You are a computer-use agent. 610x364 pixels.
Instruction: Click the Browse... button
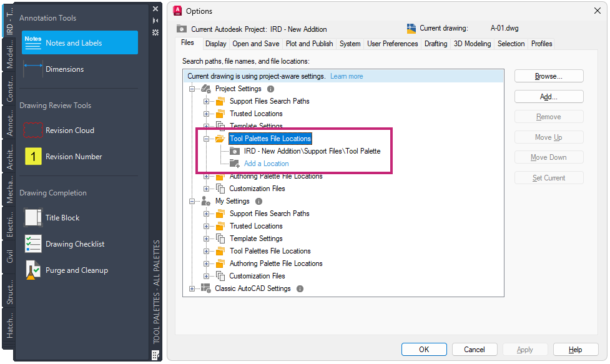point(548,76)
